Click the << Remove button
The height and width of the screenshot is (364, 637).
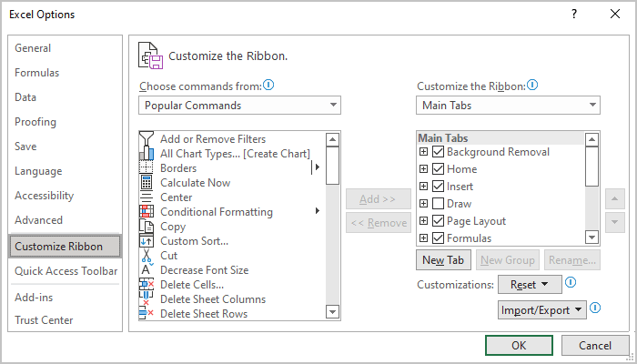[x=378, y=223]
